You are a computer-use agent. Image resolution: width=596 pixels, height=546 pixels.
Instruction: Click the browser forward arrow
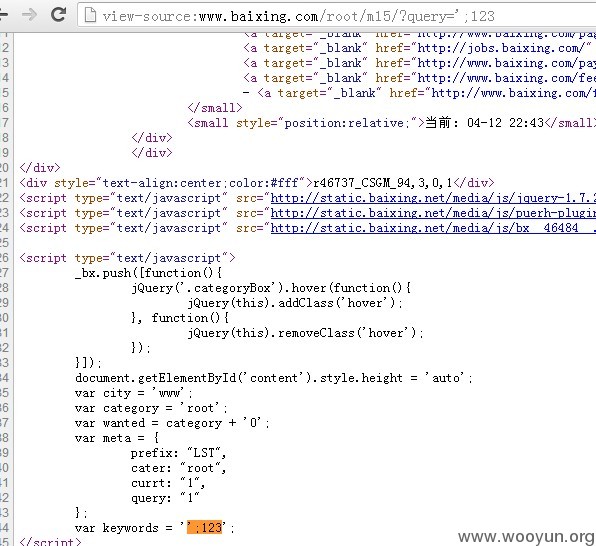click(x=29, y=15)
